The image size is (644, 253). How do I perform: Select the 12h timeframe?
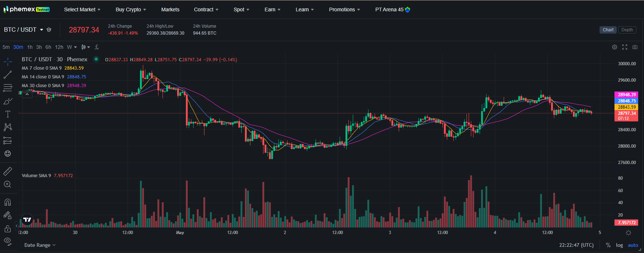(x=59, y=47)
